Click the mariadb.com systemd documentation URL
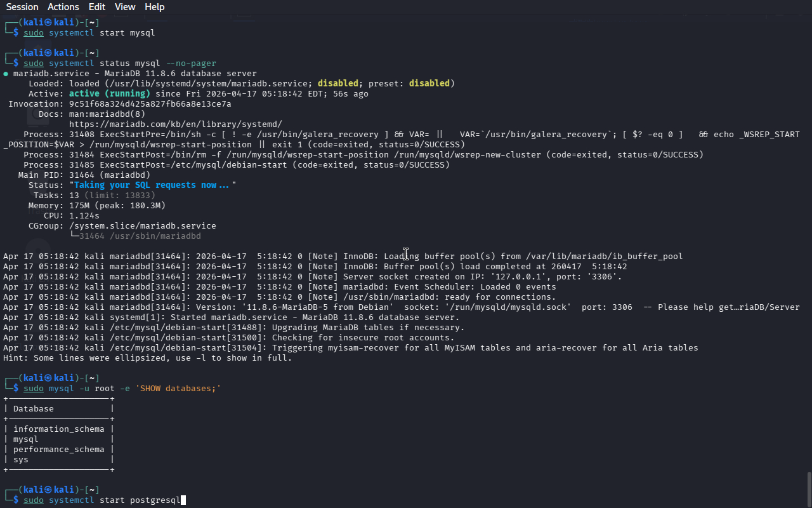This screenshot has width=812, height=508. coord(175,124)
